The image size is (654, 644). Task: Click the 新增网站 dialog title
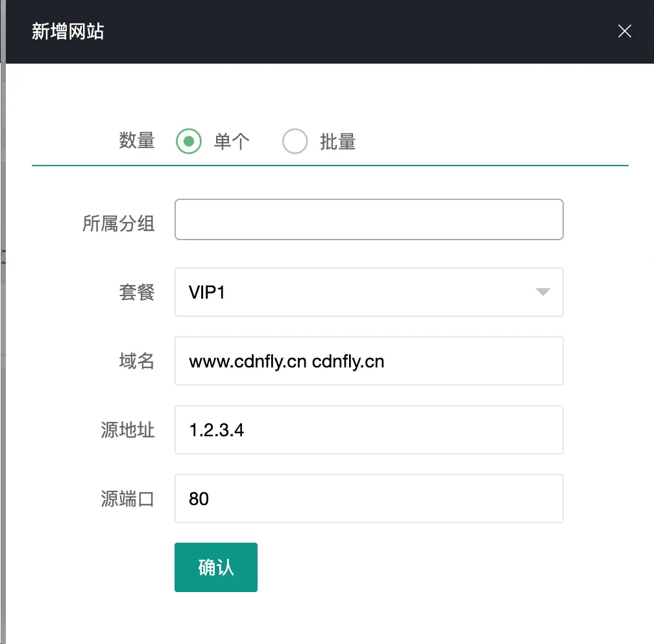(67, 32)
